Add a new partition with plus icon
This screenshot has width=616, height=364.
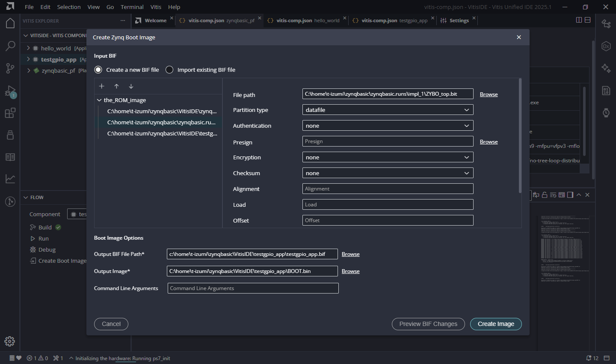(102, 86)
